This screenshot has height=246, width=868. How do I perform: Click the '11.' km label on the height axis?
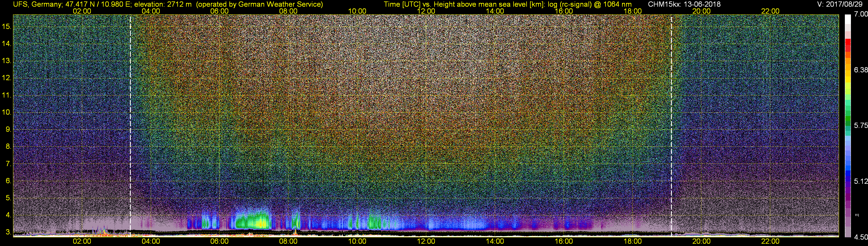[x=7, y=95]
